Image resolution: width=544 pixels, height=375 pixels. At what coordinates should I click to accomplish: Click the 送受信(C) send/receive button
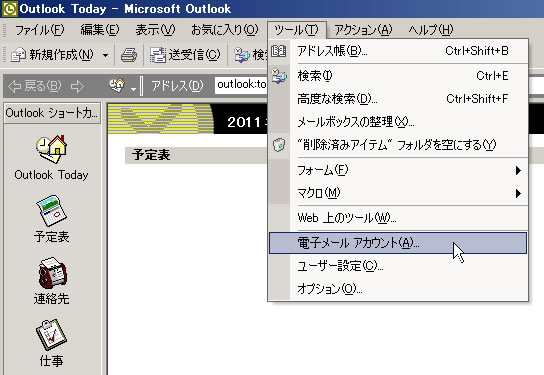(185, 55)
